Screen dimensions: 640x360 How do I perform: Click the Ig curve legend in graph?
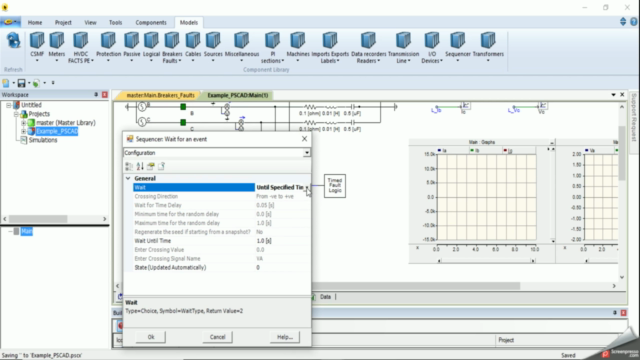point(508,151)
